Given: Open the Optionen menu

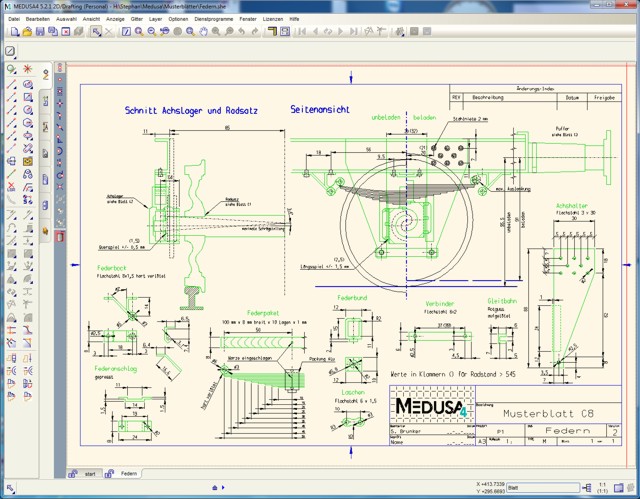Looking at the screenshot, I should [178, 19].
